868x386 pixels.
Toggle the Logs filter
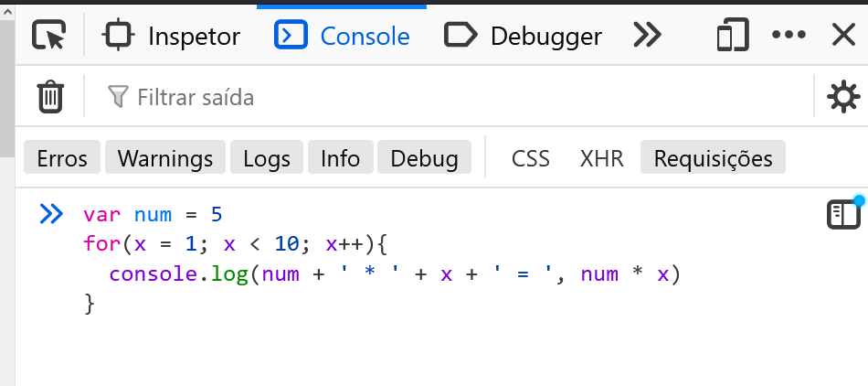(267, 158)
